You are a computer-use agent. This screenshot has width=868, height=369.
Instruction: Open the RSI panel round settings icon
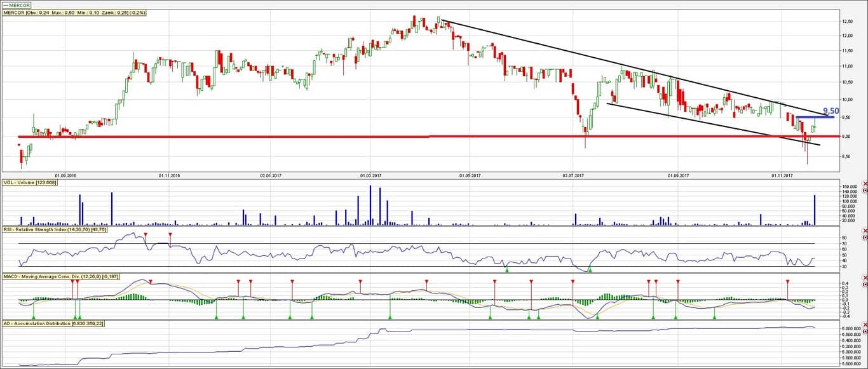[x=864, y=238]
